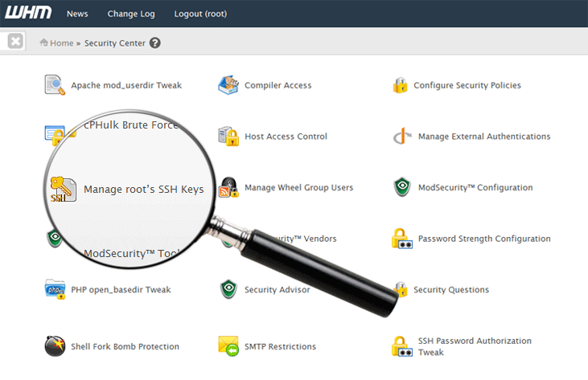
Task: Open SSH Password Authorization Tweak link
Action: coord(475,347)
